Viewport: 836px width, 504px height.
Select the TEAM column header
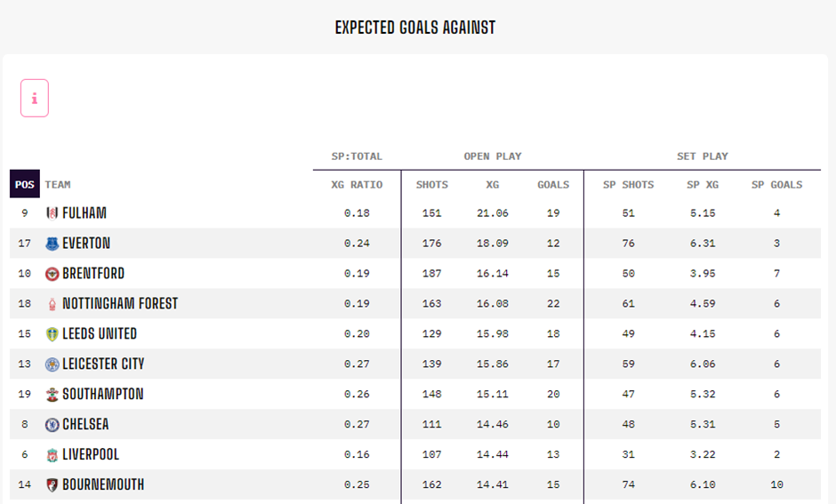(x=58, y=185)
